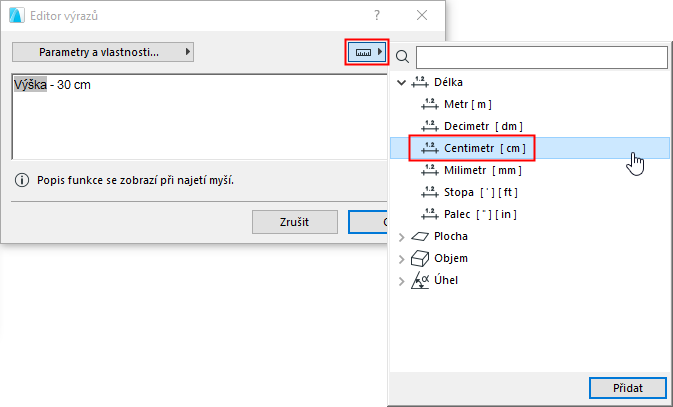Click the ruler units icon button

click(365, 52)
